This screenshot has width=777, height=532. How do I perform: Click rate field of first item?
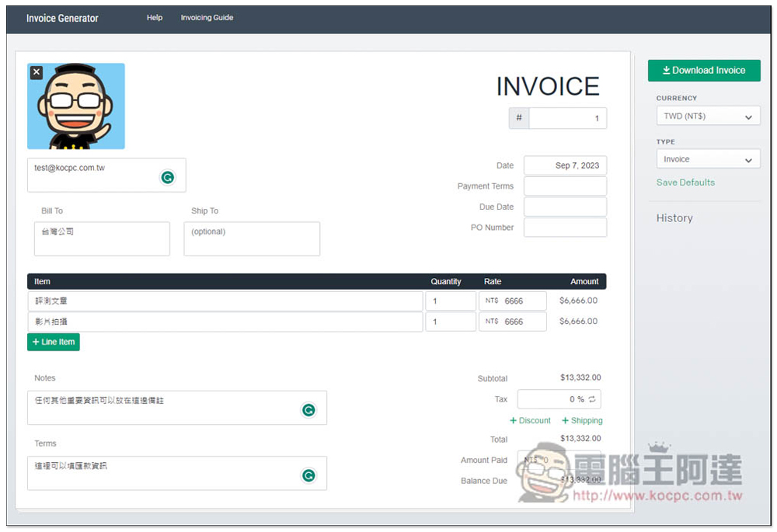513,301
